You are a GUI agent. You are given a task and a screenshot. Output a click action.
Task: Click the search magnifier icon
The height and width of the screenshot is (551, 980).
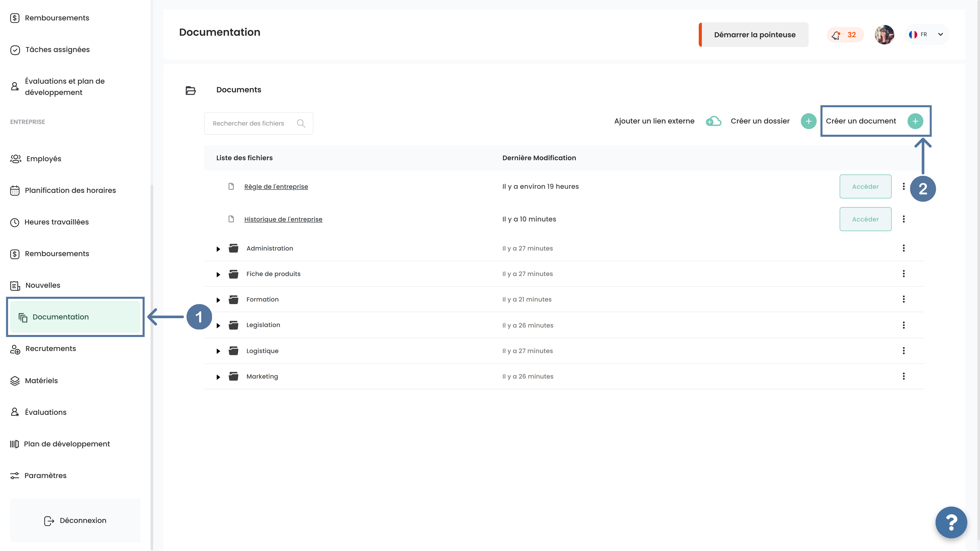click(x=301, y=123)
